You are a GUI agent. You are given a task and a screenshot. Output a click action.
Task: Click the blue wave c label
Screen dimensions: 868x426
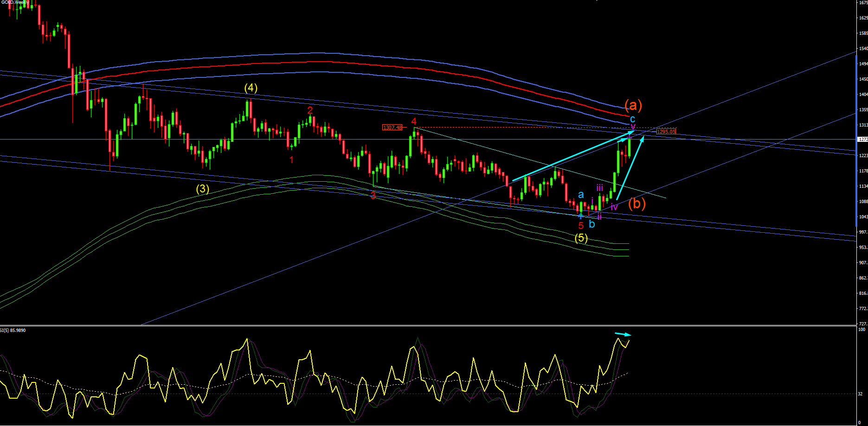point(632,119)
